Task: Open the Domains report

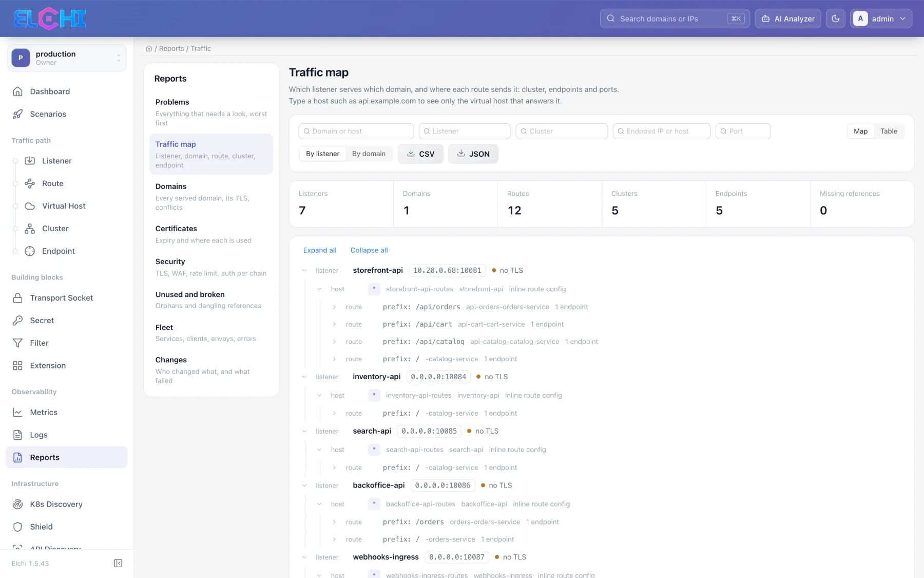Action: pyautogui.click(x=211, y=196)
